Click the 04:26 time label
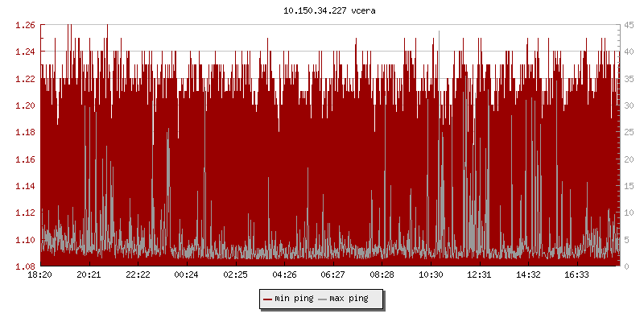Viewport: 644px width, 322px height. click(x=284, y=275)
